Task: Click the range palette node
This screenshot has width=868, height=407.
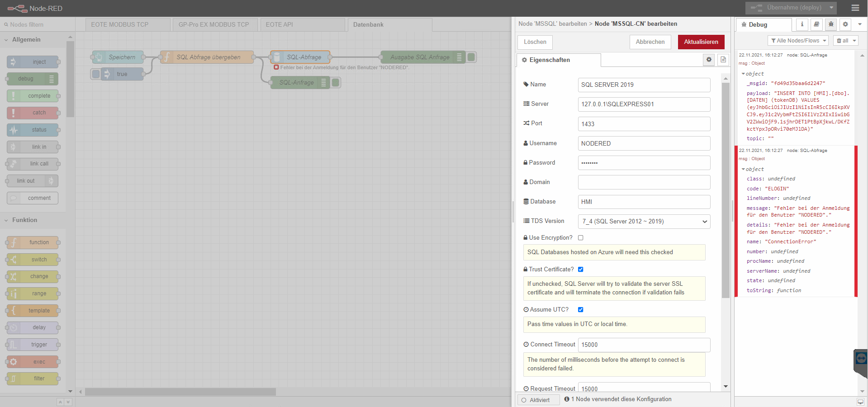Action: (x=33, y=293)
